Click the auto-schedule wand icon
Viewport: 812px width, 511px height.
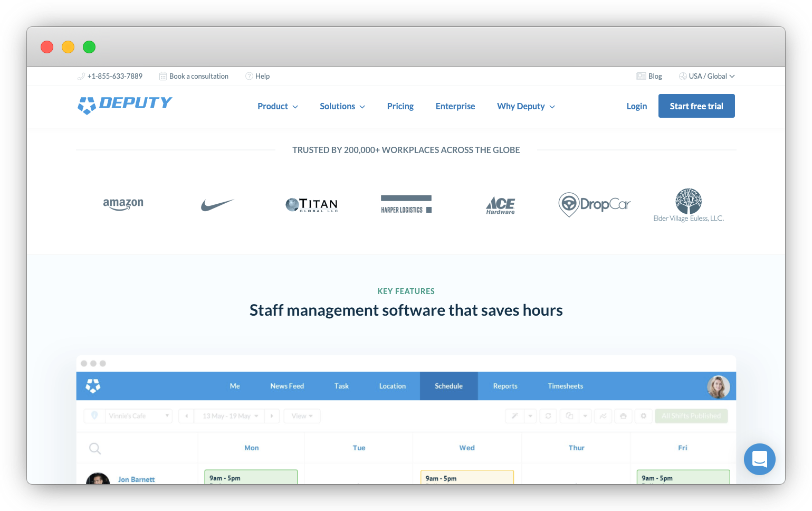coord(514,416)
